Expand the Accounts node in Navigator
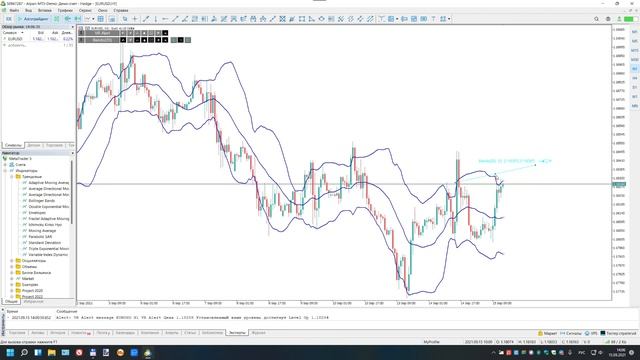The height and width of the screenshot is (360, 640). point(5,164)
